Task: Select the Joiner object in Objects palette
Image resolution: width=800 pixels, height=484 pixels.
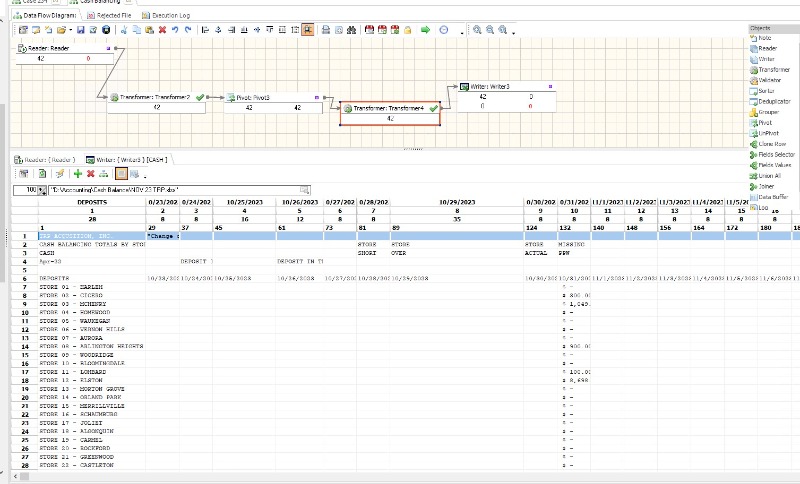Action: pos(762,187)
